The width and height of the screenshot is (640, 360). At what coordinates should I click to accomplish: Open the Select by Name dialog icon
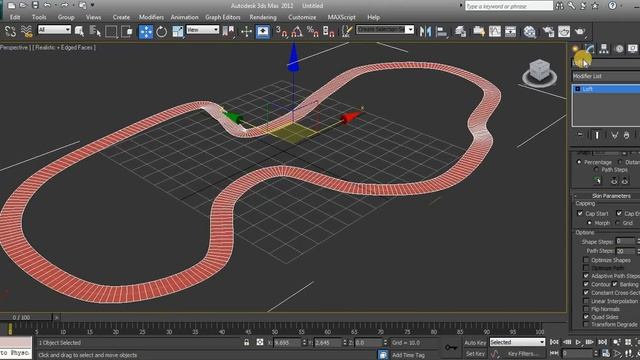(x=95, y=31)
